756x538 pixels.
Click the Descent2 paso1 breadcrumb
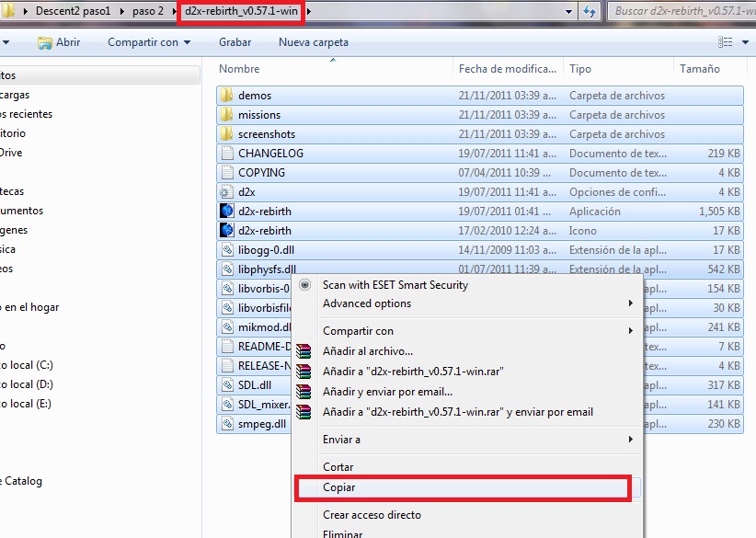[x=74, y=11]
